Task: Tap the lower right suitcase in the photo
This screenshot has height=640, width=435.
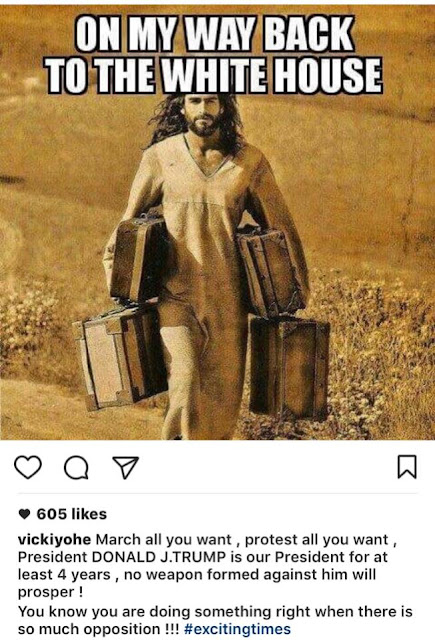Action: (289, 366)
